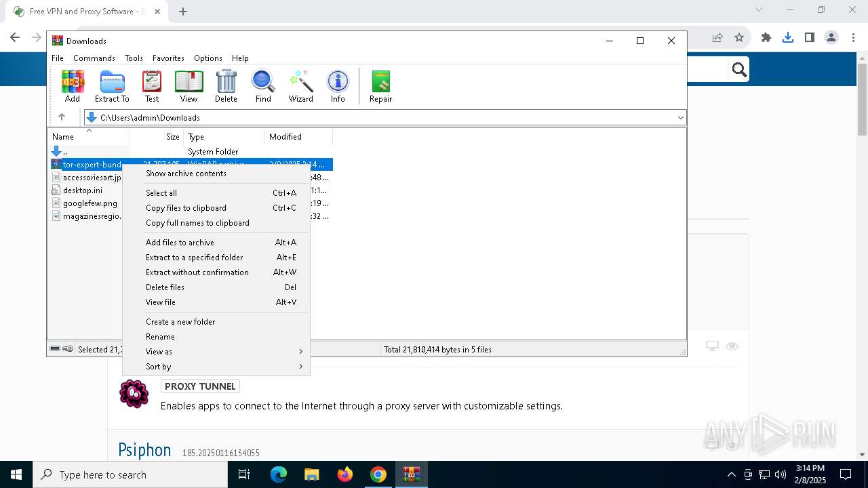Image resolution: width=868 pixels, height=488 pixels.
Task: Click the Find magnifier icon
Action: 263,86
